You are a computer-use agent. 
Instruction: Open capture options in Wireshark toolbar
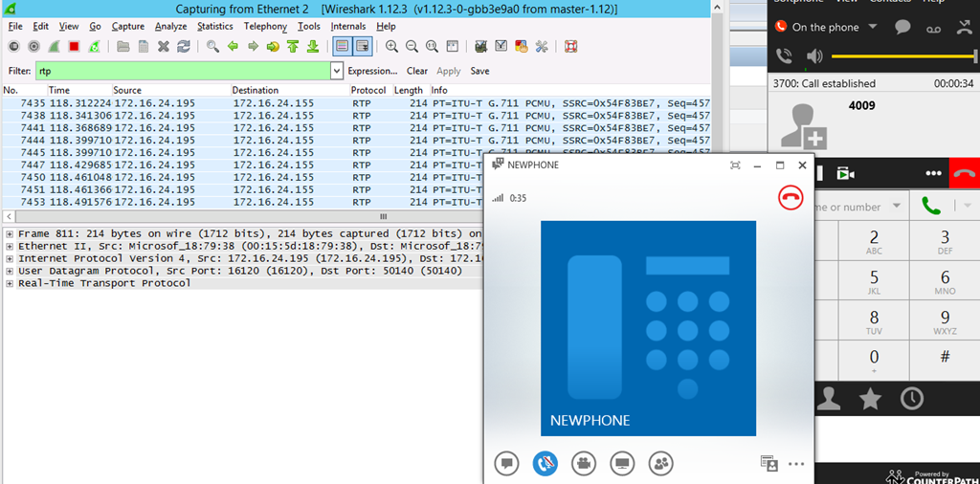click(x=33, y=46)
